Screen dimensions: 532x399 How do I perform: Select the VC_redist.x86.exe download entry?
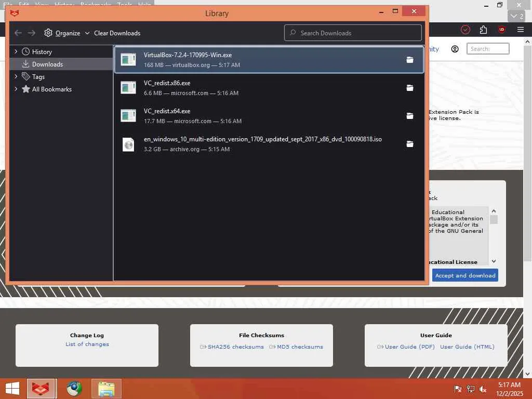269,88
